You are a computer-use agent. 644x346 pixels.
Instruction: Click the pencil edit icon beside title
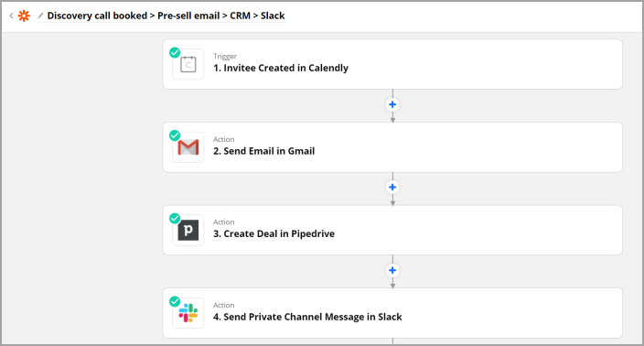(40, 16)
